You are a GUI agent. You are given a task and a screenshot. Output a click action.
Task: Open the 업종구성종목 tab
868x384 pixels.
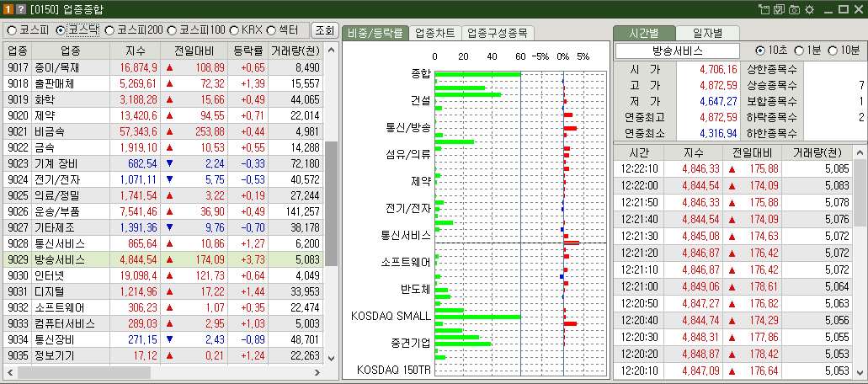click(498, 33)
